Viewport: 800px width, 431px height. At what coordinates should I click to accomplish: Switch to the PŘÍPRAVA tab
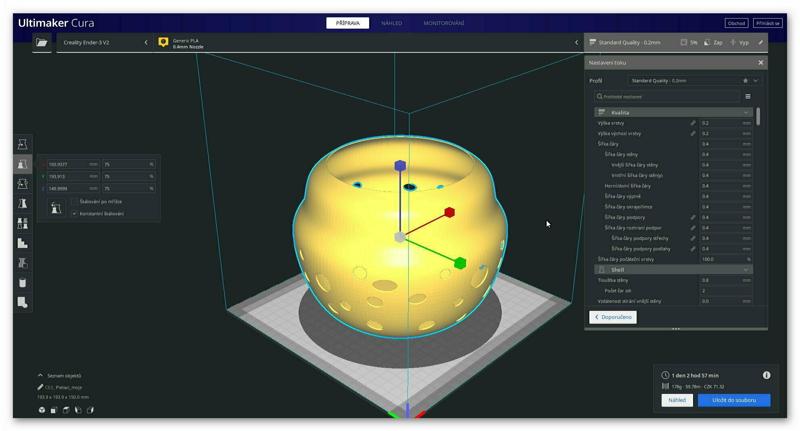click(347, 23)
